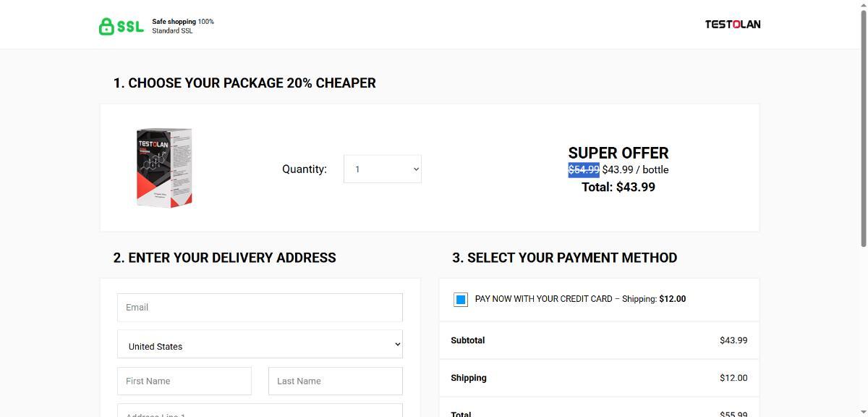Click the Subtotal row amount
The width and height of the screenshot is (868, 417).
coord(733,340)
